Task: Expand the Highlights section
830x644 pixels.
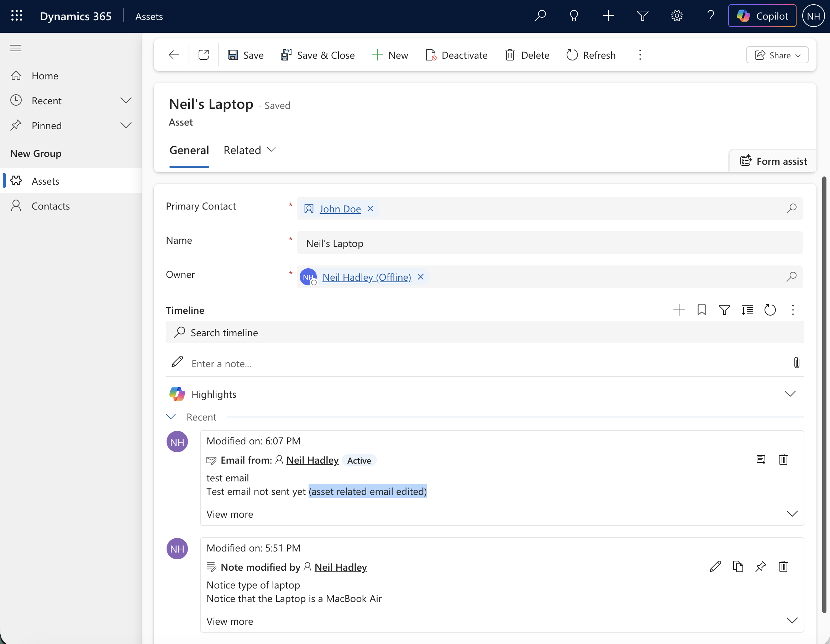Action: tap(790, 394)
